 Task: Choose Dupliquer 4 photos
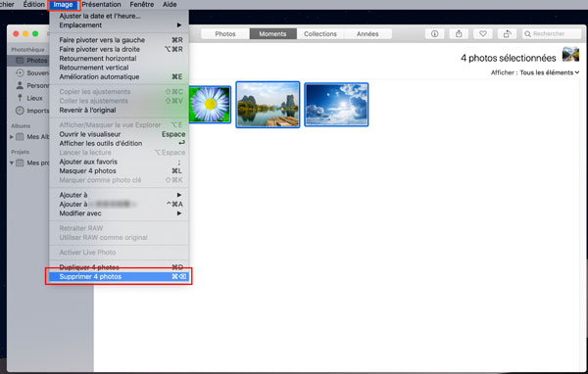(x=119, y=267)
